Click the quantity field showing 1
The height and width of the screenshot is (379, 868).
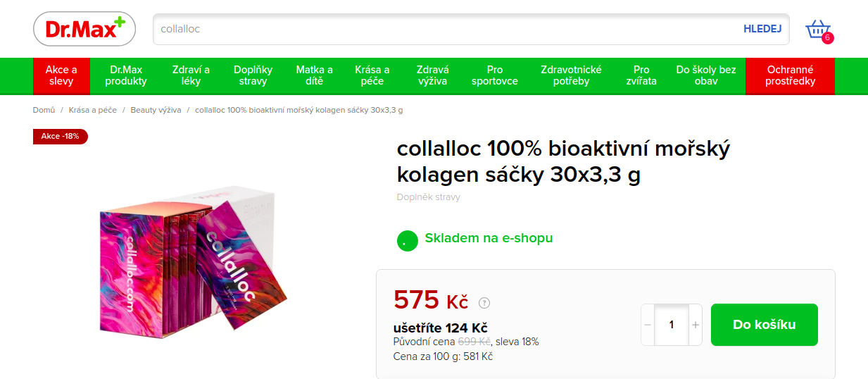point(672,325)
